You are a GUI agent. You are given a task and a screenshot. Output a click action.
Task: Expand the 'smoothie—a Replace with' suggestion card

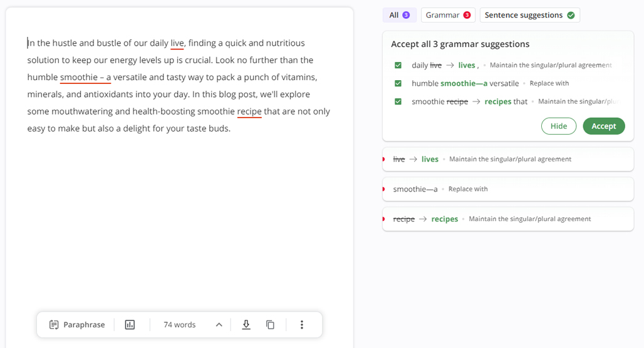click(508, 189)
